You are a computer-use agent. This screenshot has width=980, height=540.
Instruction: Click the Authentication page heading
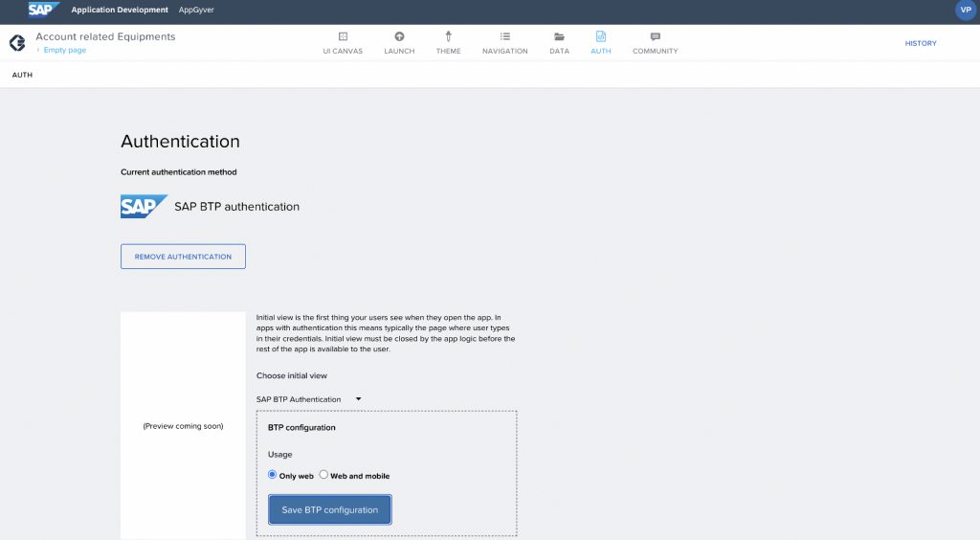[180, 142]
